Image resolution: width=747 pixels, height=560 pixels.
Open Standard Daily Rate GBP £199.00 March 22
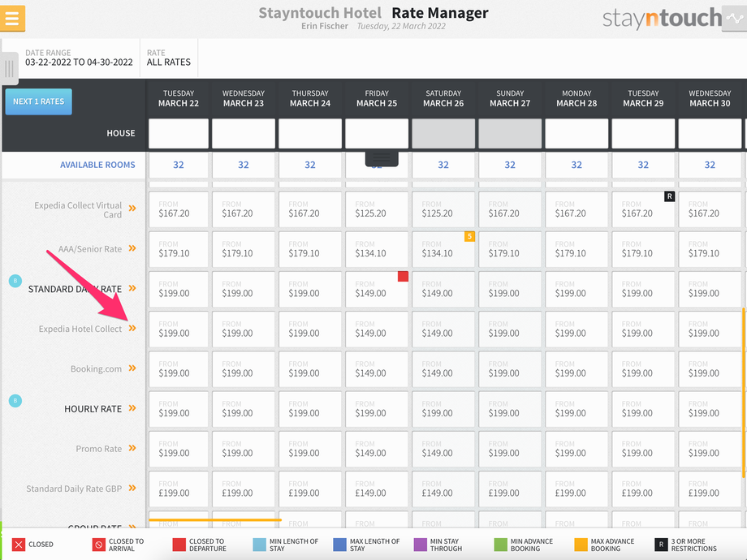point(179,489)
